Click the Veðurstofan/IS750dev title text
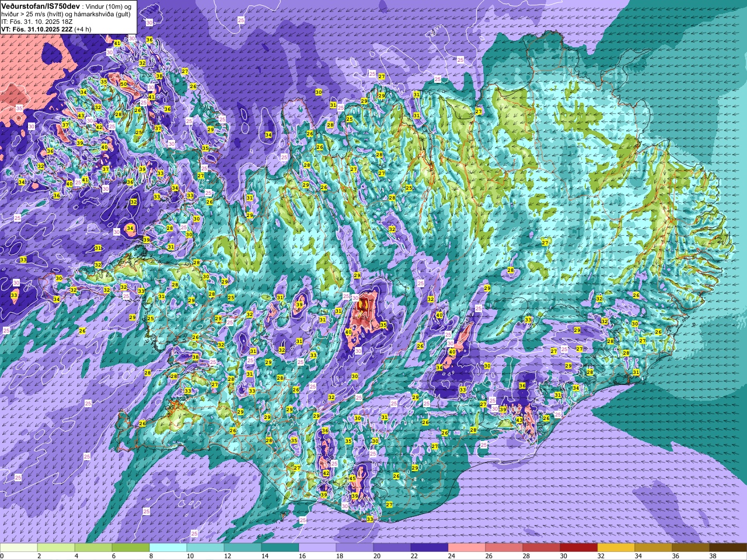 [40, 6]
